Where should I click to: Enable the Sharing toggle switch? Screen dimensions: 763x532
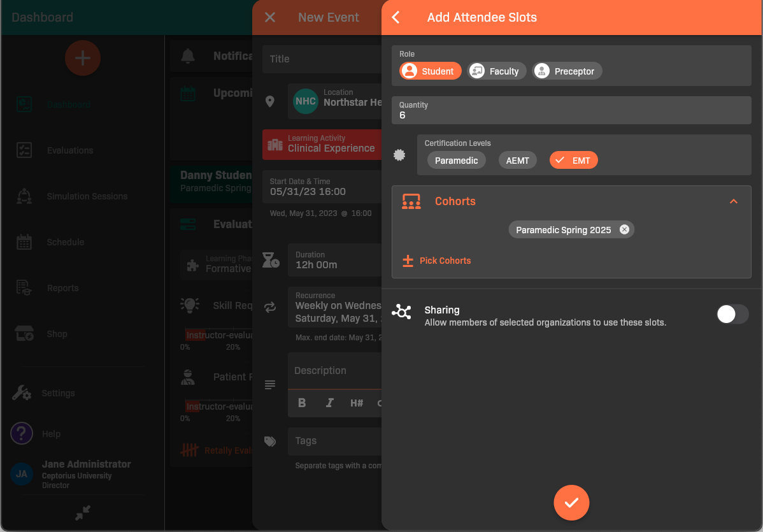[732, 314]
